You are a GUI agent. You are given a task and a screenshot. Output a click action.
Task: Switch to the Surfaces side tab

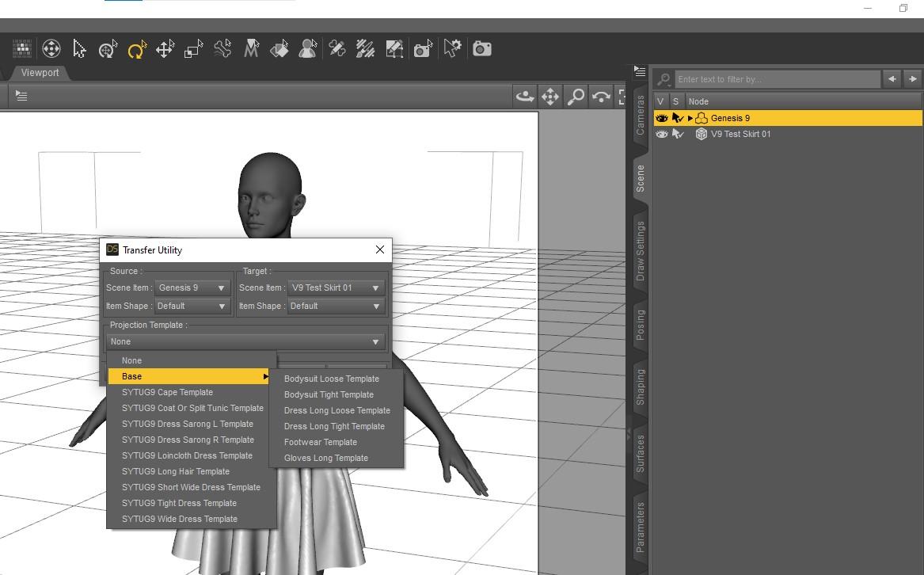coord(640,454)
